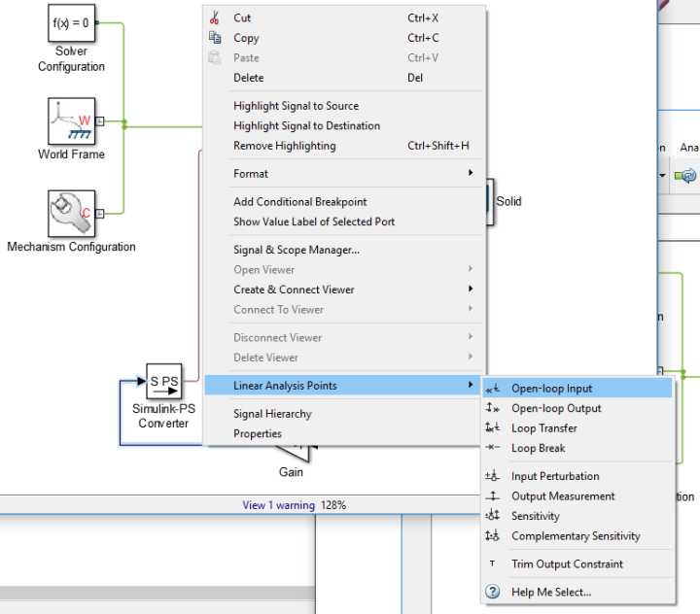700x614 pixels.
Task: Click the Copy icon in context menu
Action: click(x=215, y=38)
